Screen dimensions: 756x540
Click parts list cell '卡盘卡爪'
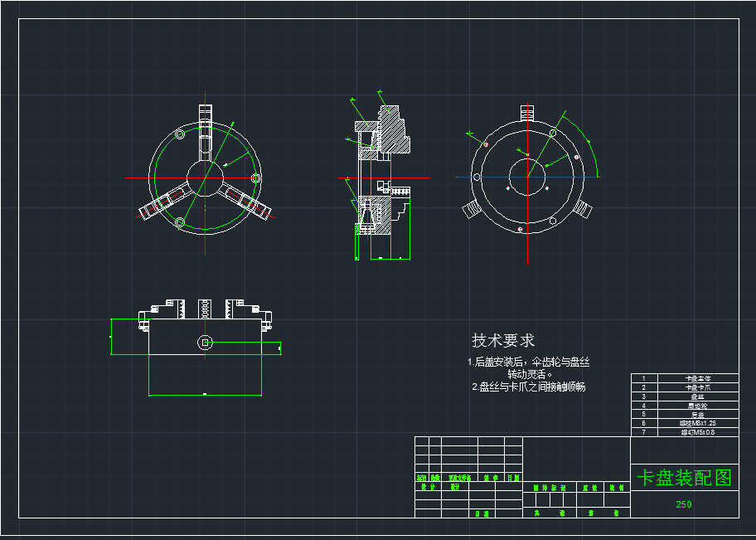pos(698,387)
